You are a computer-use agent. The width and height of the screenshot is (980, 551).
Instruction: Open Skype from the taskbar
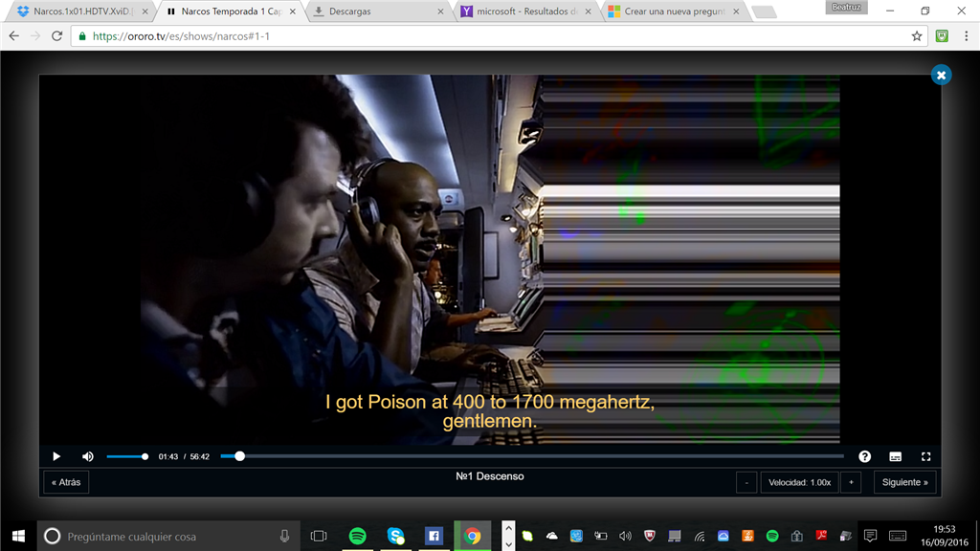point(395,536)
